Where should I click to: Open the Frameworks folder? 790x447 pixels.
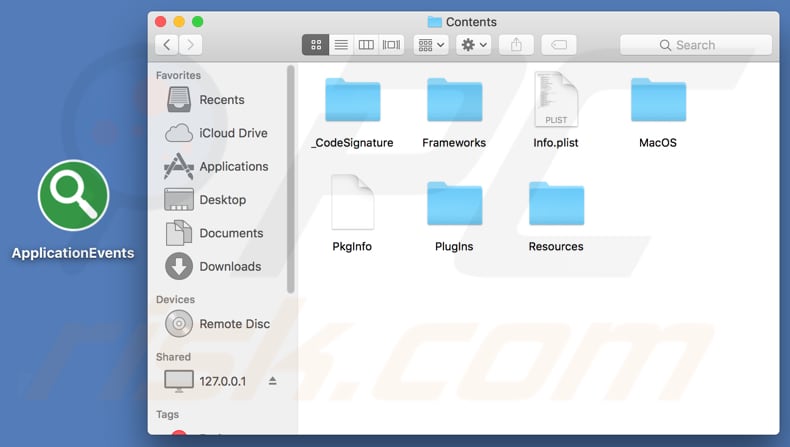coord(454,101)
